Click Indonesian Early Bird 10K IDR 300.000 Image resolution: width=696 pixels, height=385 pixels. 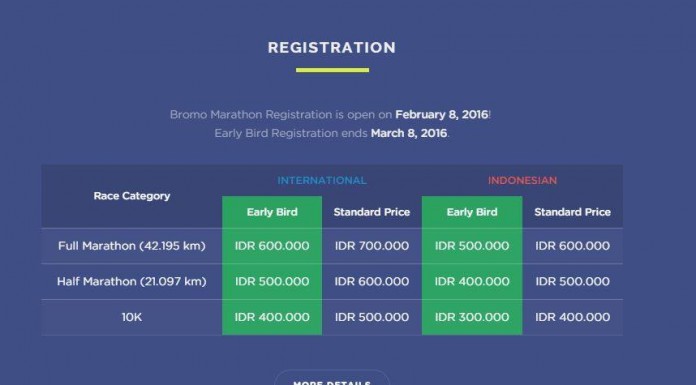pos(472,317)
